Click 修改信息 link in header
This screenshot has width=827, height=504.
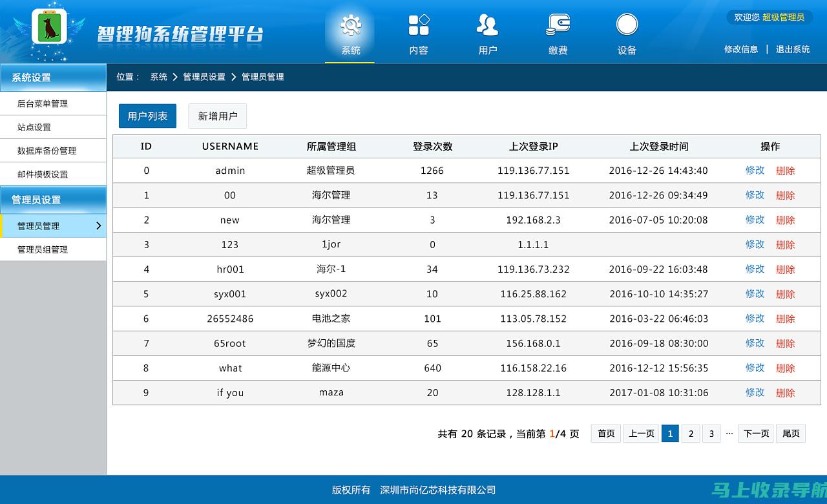tap(741, 49)
